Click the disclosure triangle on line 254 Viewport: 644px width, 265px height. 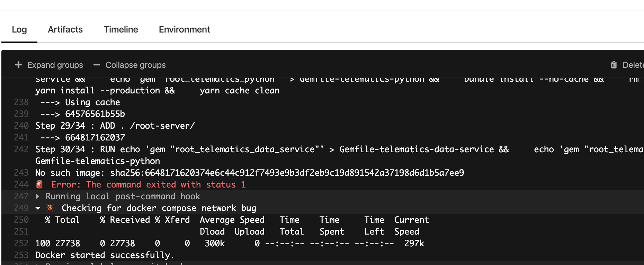(x=38, y=264)
